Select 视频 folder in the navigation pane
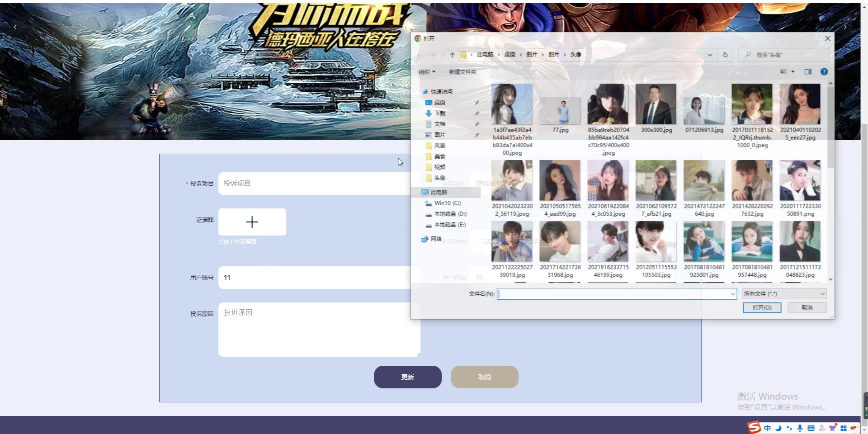 click(440, 167)
